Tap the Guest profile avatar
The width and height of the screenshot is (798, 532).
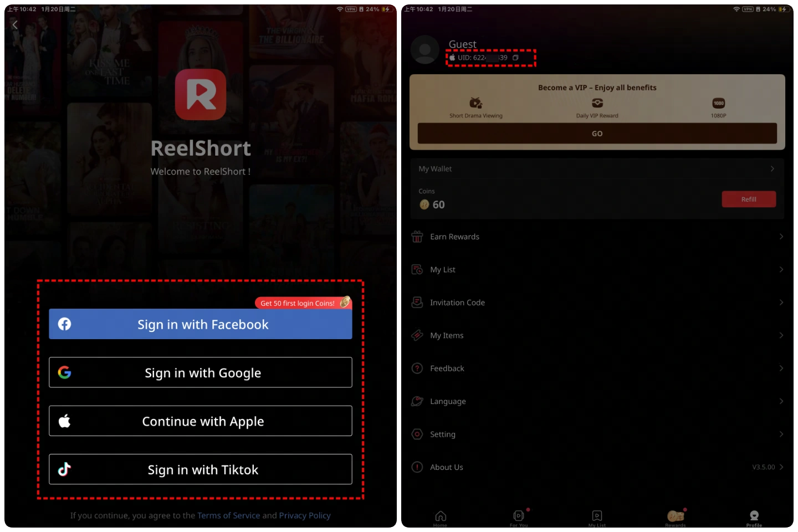coord(425,50)
